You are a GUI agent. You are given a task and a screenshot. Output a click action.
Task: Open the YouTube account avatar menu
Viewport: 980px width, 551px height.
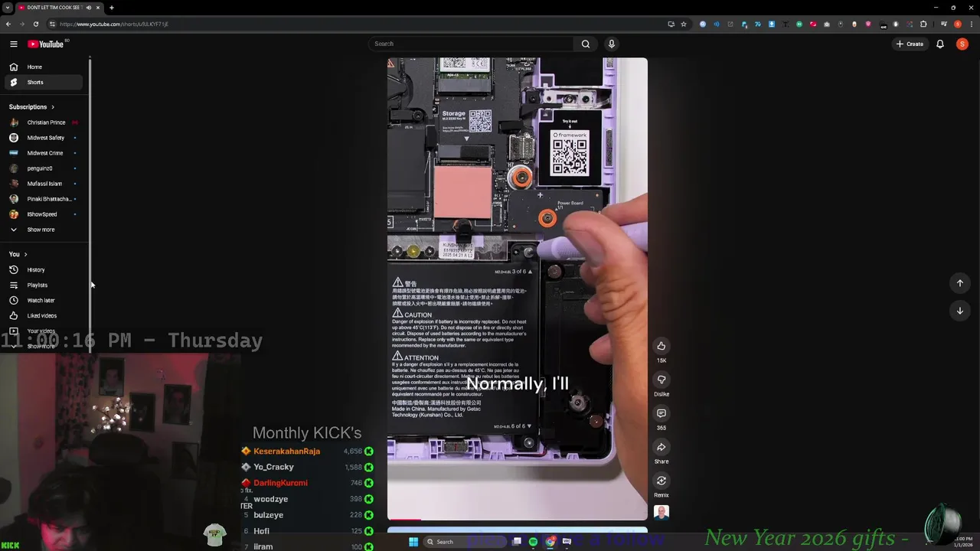(962, 44)
